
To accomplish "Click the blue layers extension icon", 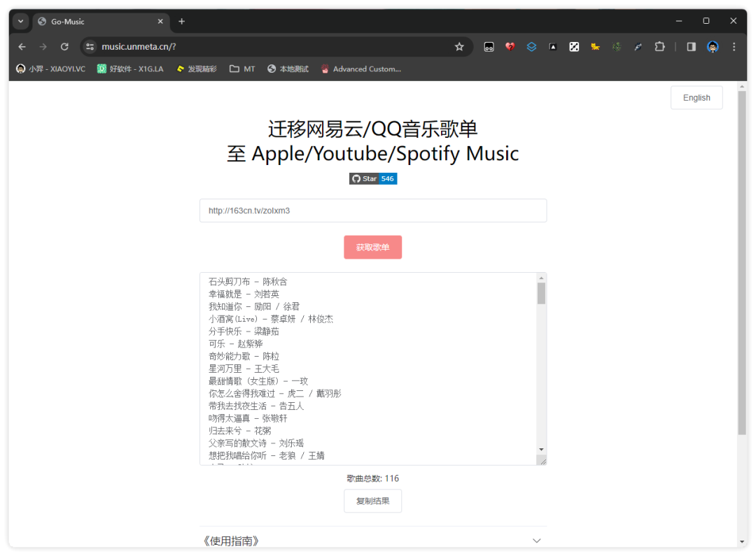I will click(x=531, y=47).
